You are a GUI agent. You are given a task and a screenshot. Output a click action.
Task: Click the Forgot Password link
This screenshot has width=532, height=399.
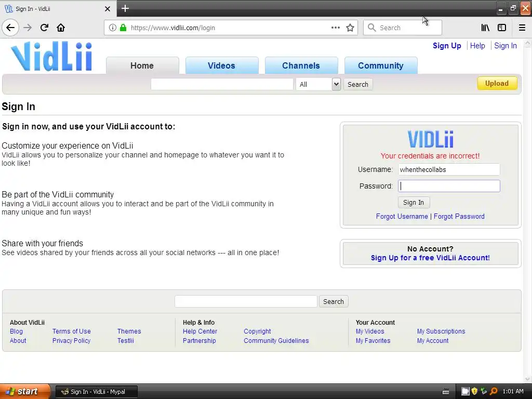(x=459, y=217)
